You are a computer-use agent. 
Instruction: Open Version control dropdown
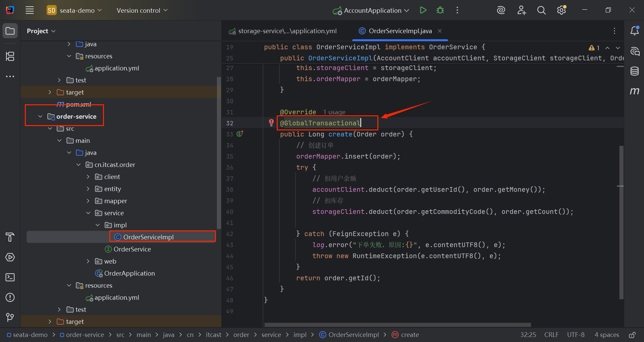pos(142,10)
